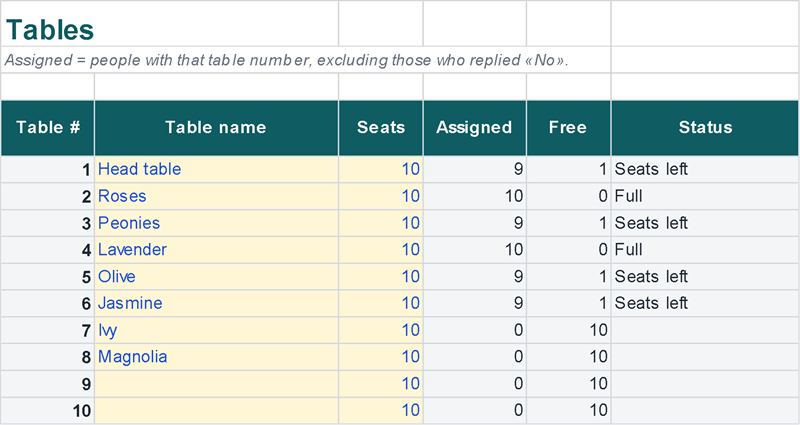
Task: Select table number 6 cell
Action: [47, 304]
